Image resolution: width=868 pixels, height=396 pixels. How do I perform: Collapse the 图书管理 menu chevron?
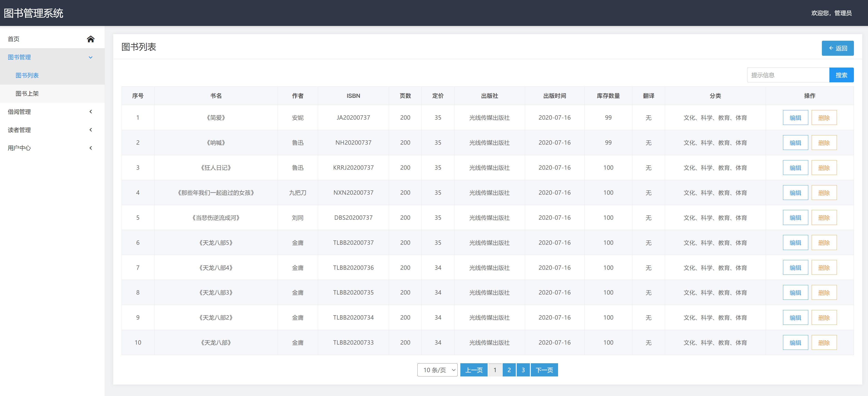pyautogui.click(x=90, y=57)
